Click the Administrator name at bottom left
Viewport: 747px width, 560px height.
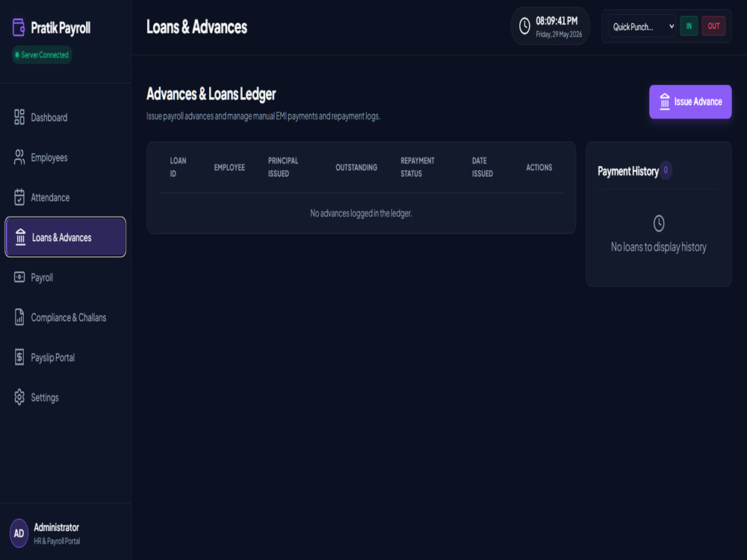56,528
